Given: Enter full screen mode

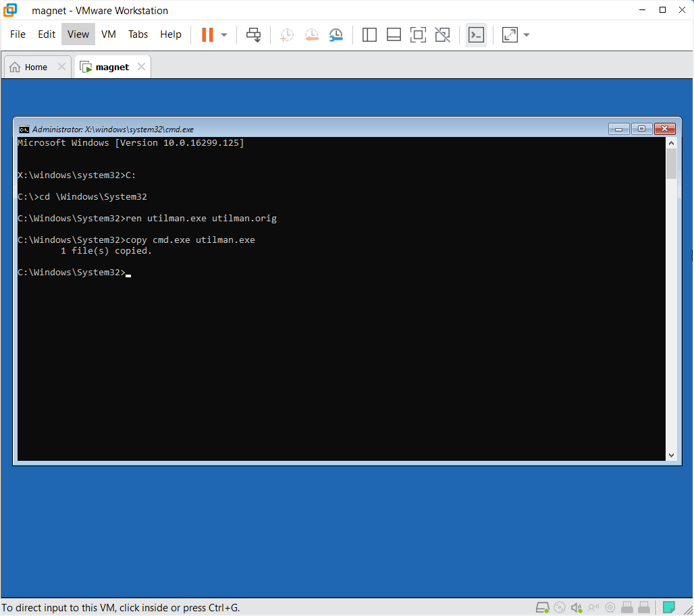Looking at the screenshot, I should tap(418, 34).
